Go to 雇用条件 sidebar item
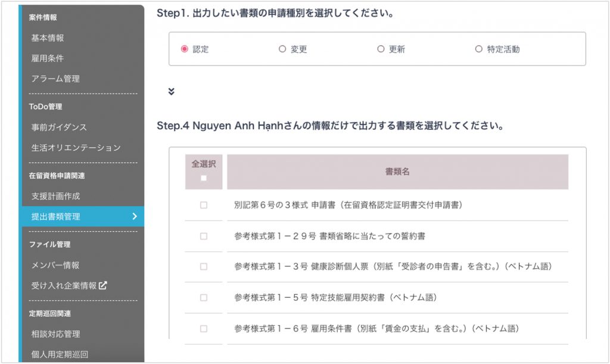This screenshot has height=364, width=610. 48,58
